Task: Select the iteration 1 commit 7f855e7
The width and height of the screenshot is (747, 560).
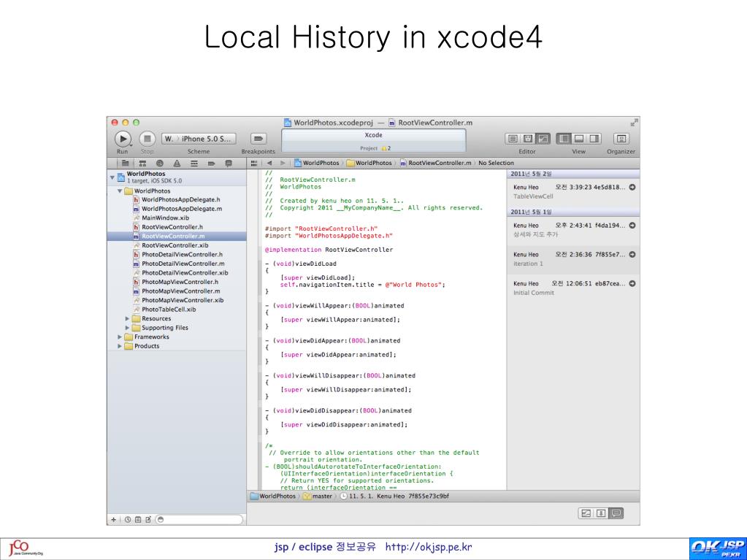Action: coord(573,259)
